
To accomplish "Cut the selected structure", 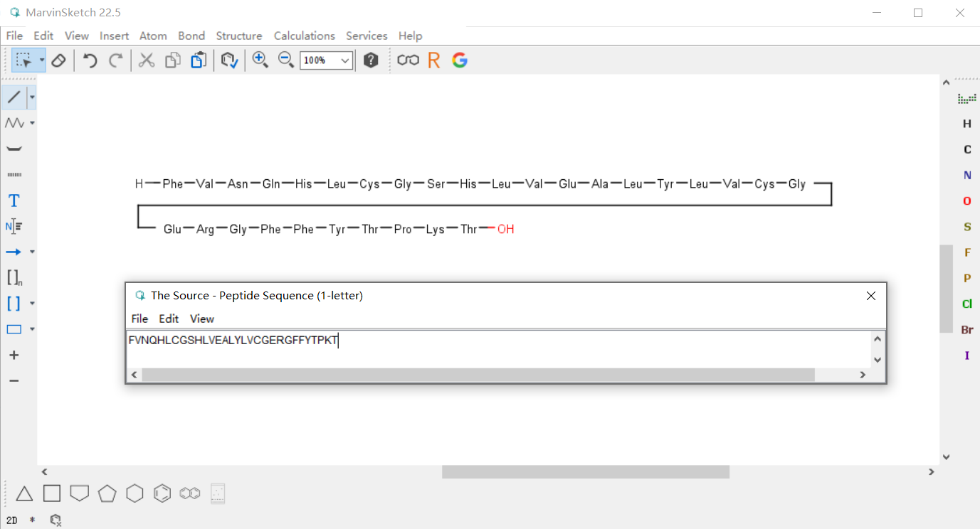I will [147, 60].
